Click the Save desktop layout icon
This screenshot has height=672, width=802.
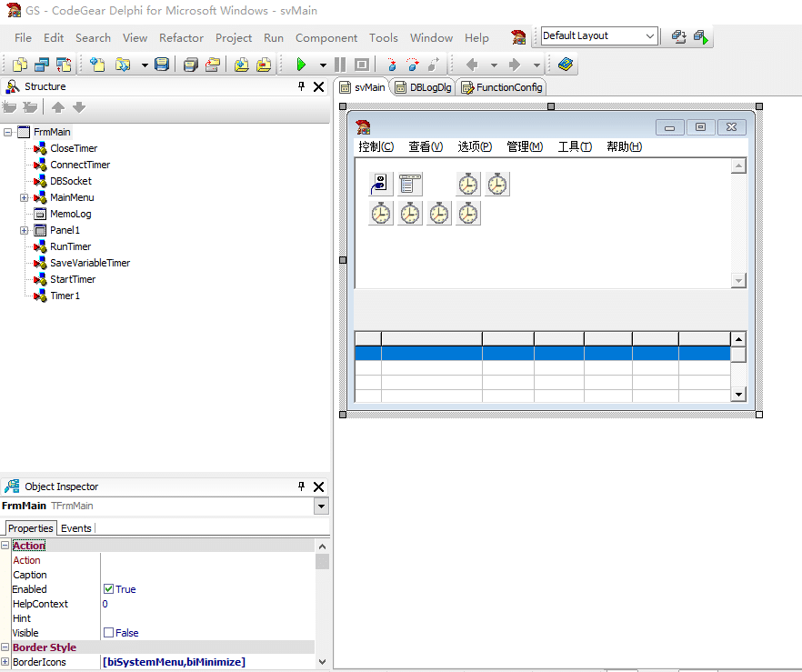[678, 36]
